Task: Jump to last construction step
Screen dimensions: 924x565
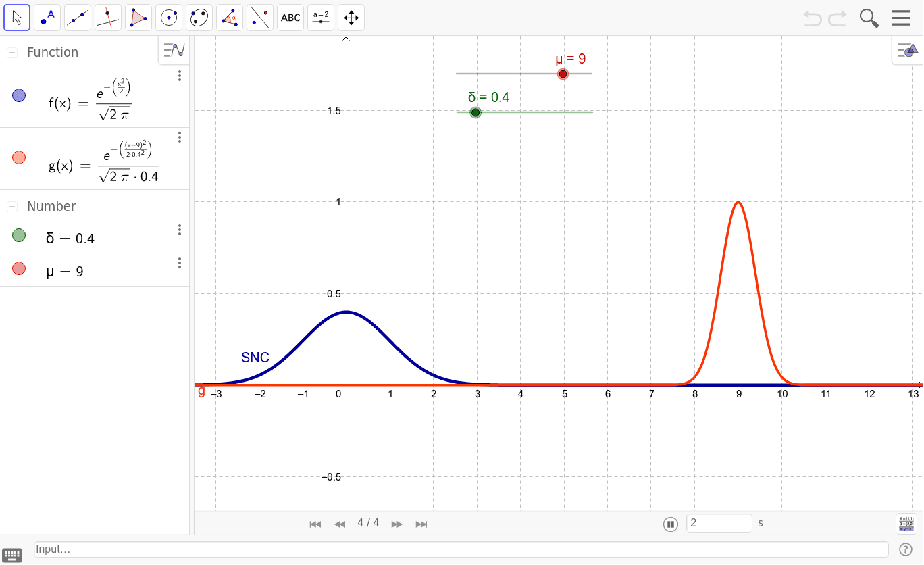Action: click(x=421, y=524)
